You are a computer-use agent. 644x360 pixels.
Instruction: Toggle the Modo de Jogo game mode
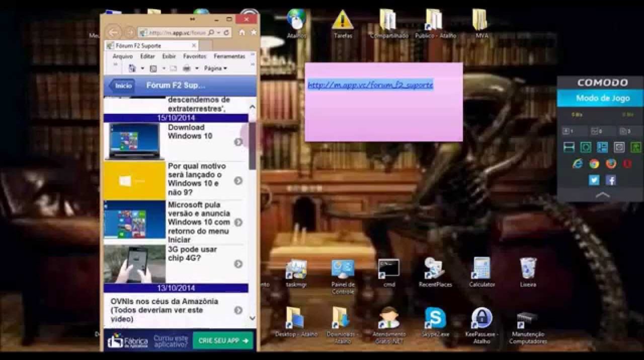point(602,98)
